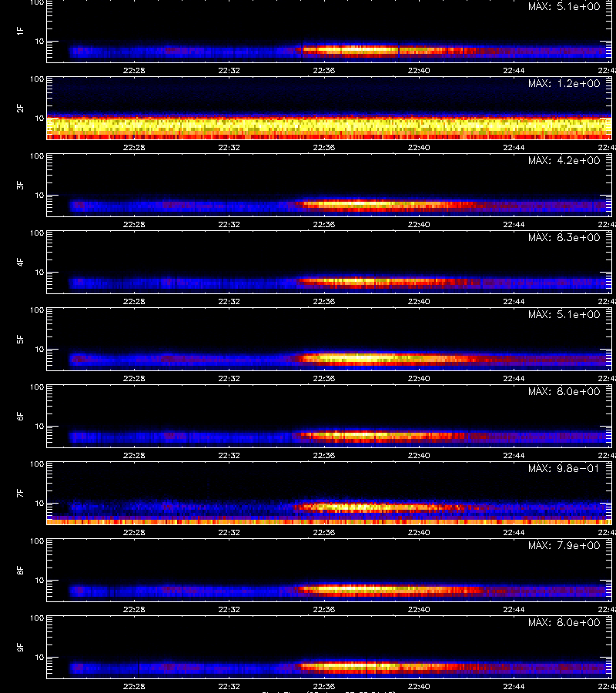Click the 22:40 tick label of panel 2F
This screenshot has height=693, width=616.
(x=419, y=148)
